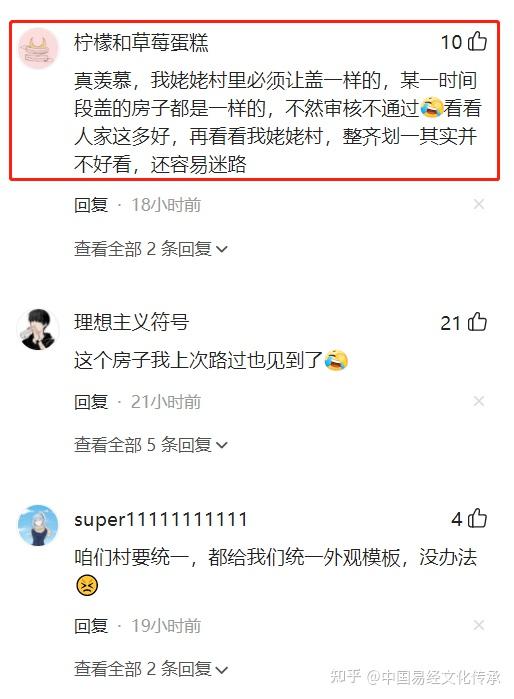Reply to the 21小时前 comment
The width and height of the screenshot is (514, 699).
[x=91, y=402]
